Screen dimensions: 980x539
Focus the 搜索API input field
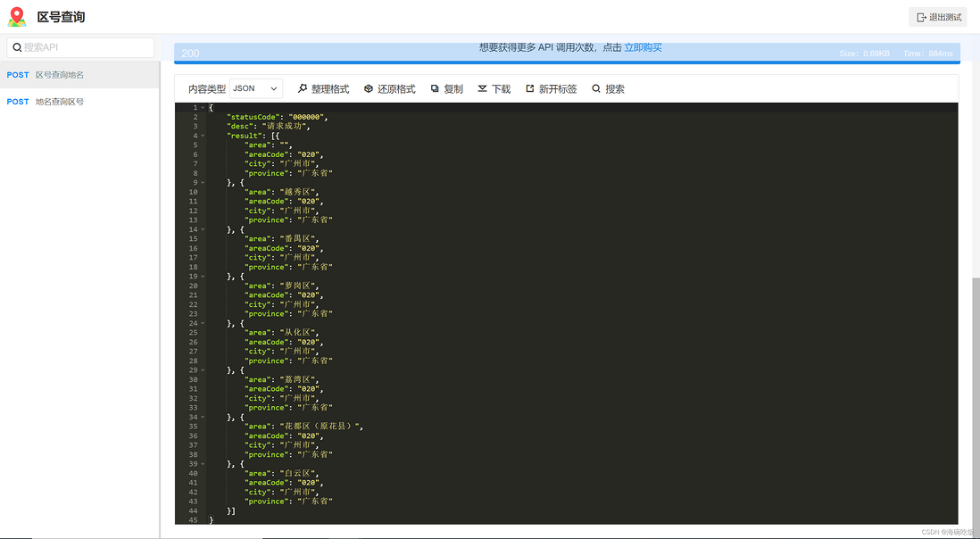[80, 47]
